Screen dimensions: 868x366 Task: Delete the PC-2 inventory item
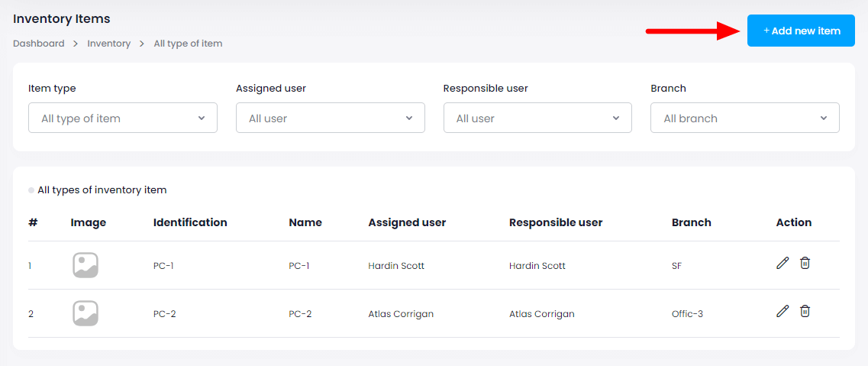805,312
